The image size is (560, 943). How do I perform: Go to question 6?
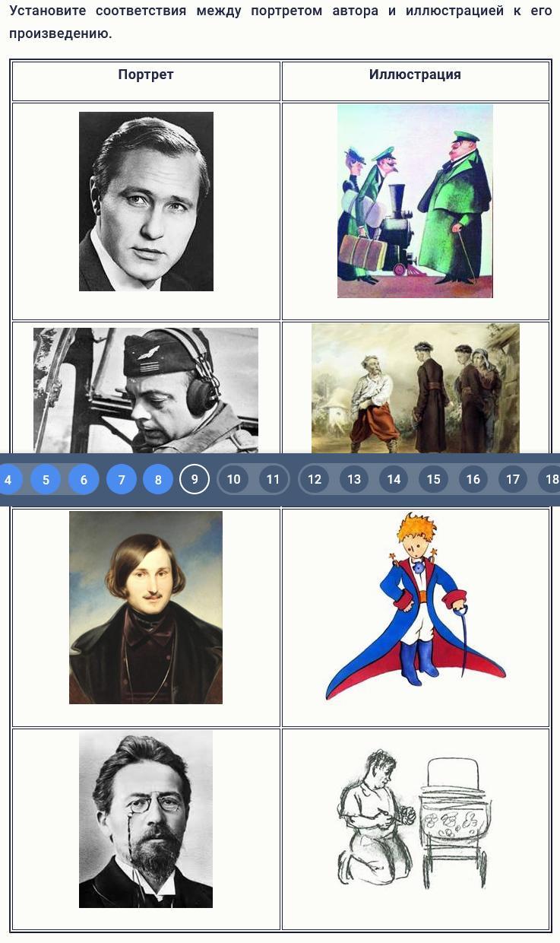click(84, 480)
